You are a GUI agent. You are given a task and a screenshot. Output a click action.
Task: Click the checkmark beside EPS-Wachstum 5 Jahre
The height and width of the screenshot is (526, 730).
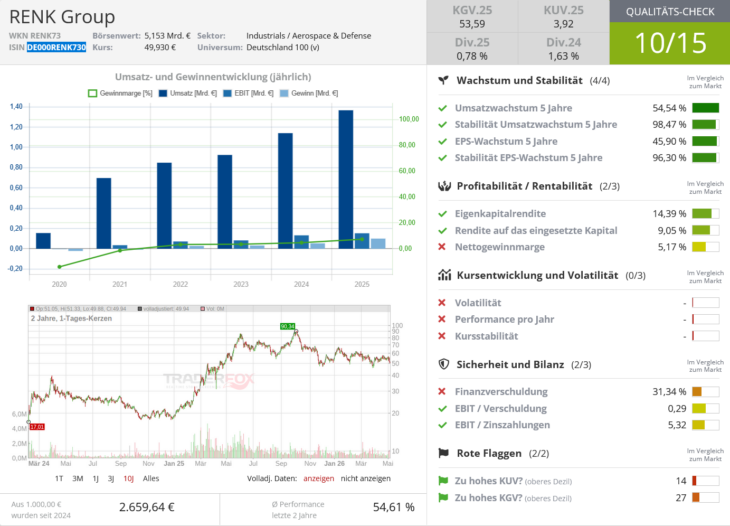pyautogui.click(x=442, y=142)
